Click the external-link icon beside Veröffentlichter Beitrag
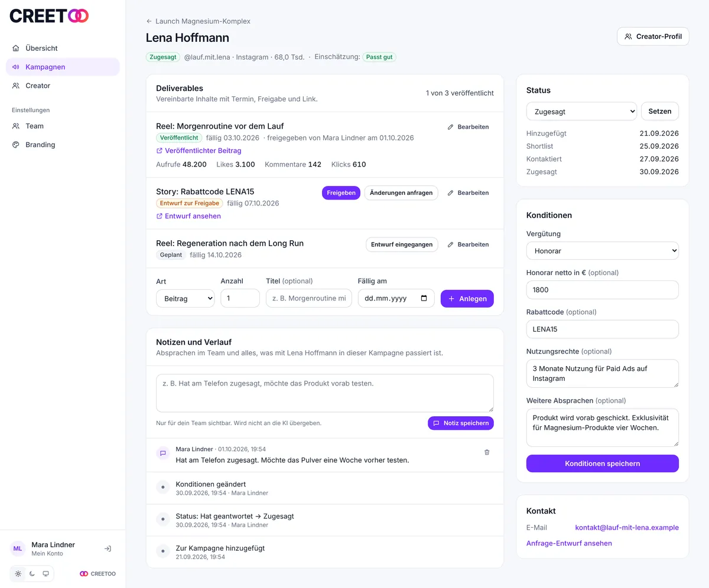The width and height of the screenshot is (709, 588). point(160,151)
